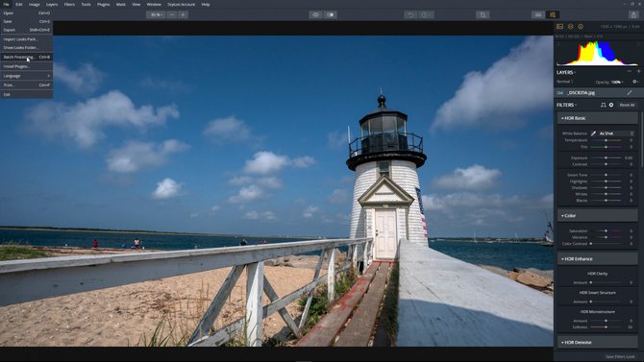This screenshot has width=644, height=362.
Task: Open the Skylum Account menu
Action: [x=181, y=4]
